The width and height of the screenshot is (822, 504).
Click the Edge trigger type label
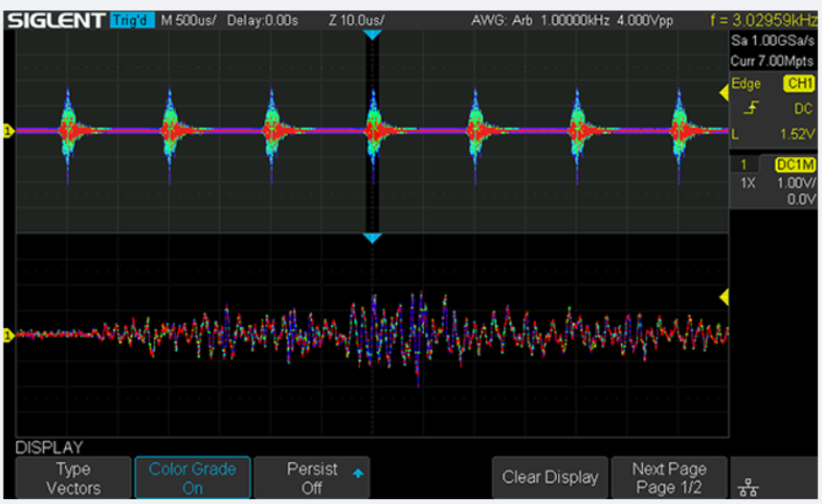(x=746, y=84)
